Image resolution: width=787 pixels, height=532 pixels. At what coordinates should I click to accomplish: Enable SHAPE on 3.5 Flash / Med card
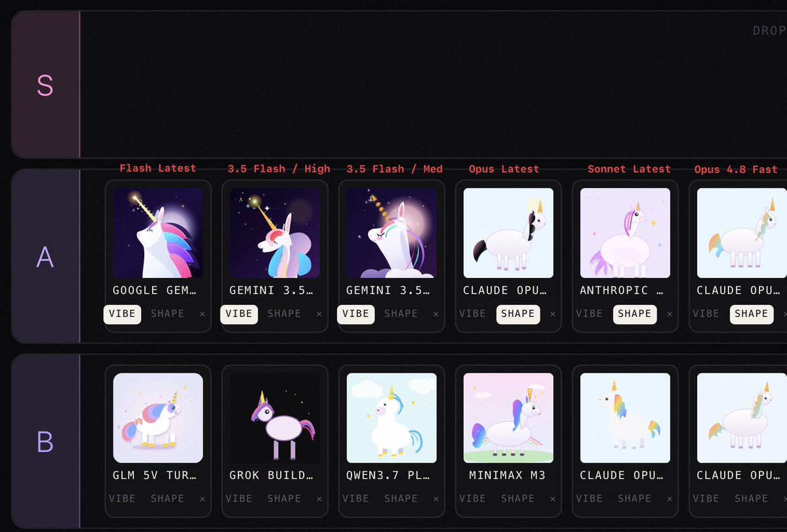[401, 314]
